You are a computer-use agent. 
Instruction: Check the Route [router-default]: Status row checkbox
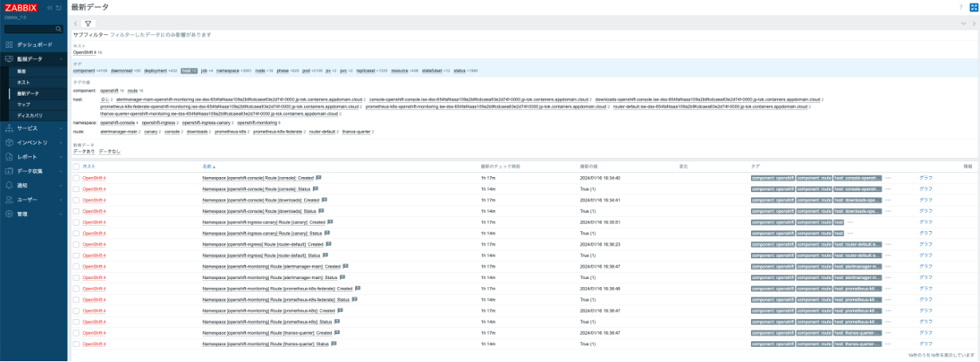[x=76, y=255]
